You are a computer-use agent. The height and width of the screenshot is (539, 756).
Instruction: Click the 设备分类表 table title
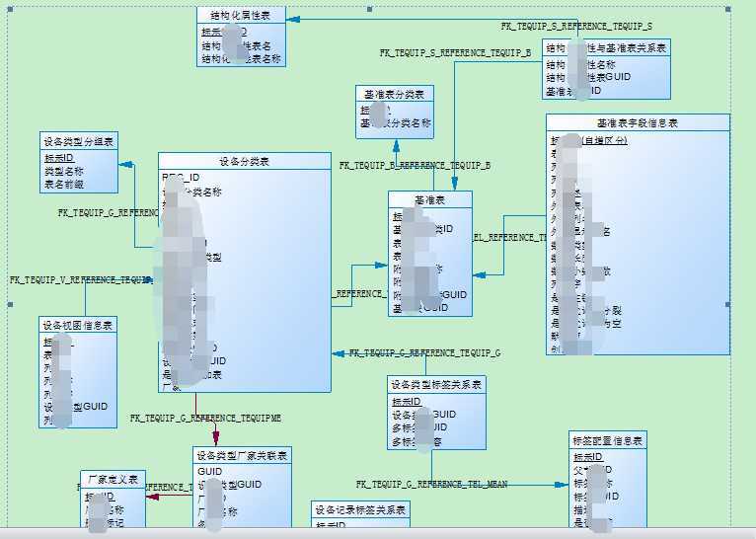point(245,162)
